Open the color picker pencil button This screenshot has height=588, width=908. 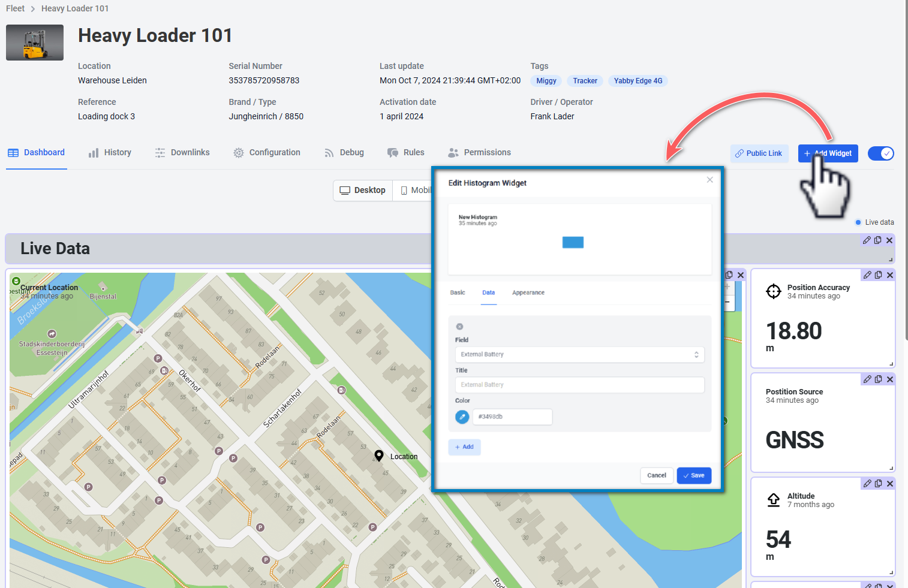point(462,417)
